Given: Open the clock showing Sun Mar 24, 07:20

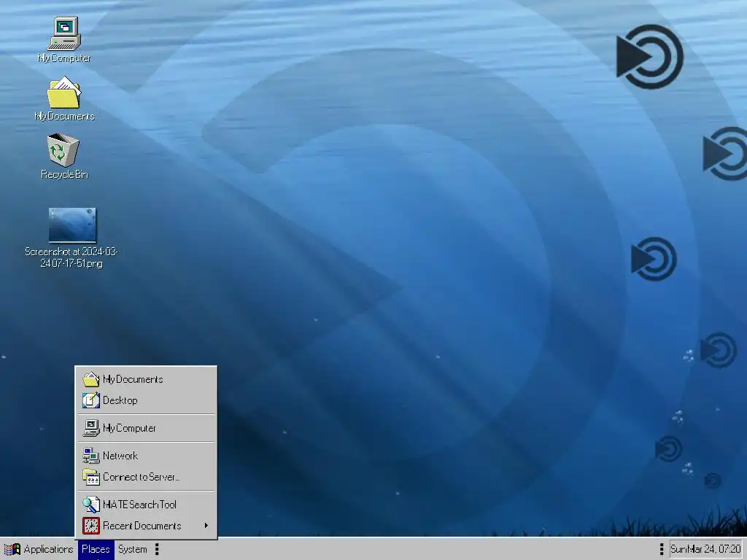Looking at the screenshot, I should coord(705,549).
